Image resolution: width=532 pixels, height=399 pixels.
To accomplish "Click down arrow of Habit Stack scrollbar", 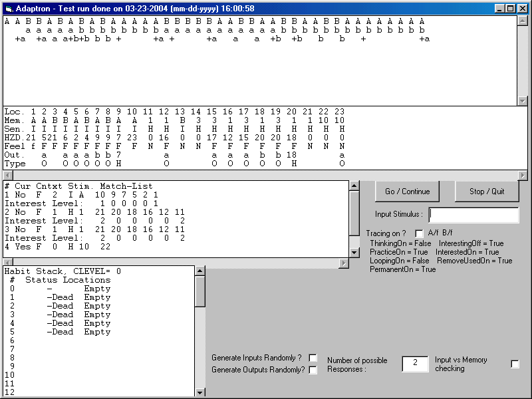I will (x=200, y=392).
